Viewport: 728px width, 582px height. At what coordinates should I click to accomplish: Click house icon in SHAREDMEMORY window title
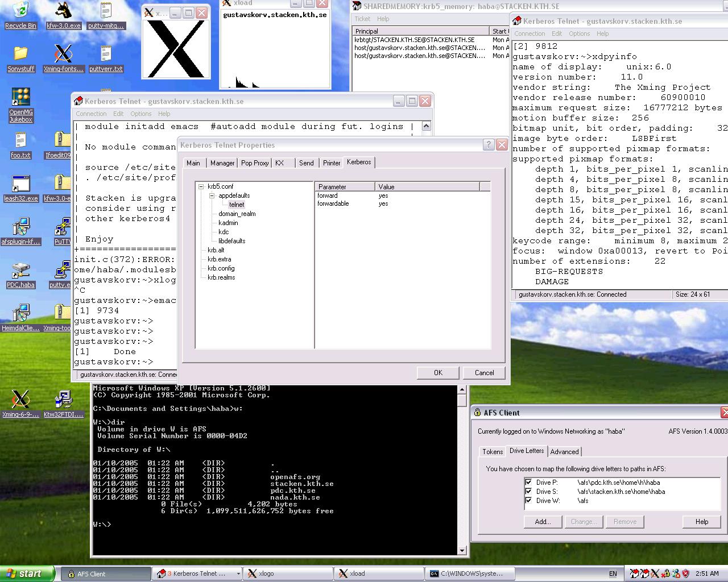[x=357, y=6]
